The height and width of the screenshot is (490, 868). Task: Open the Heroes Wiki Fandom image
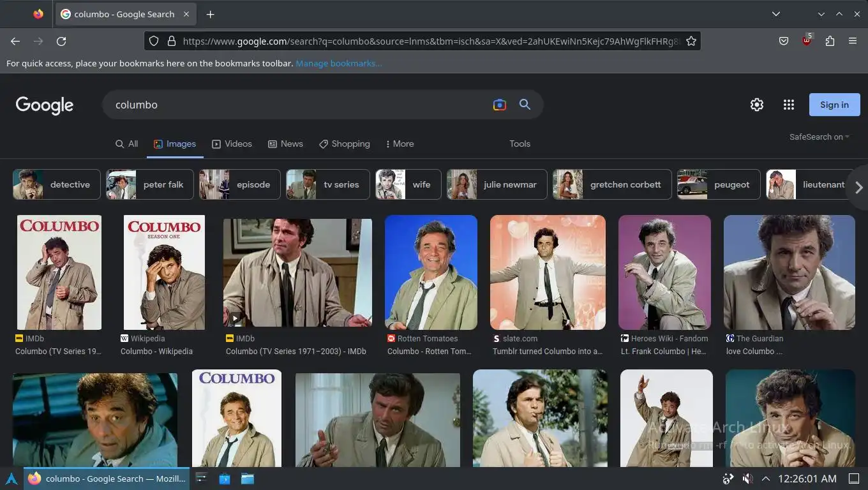coord(664,272)
